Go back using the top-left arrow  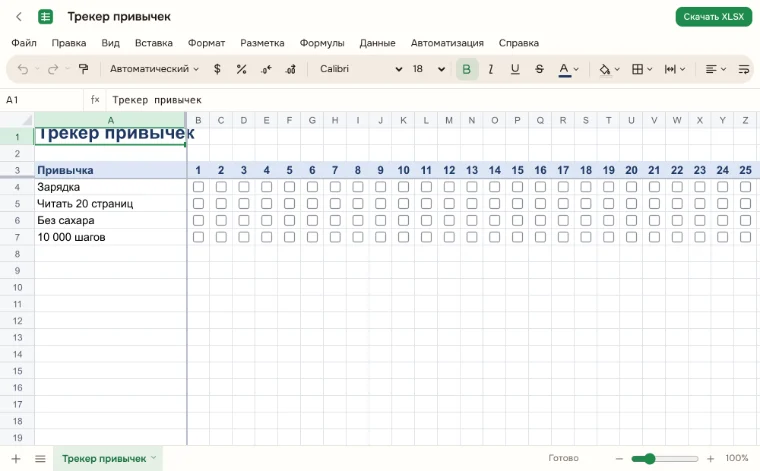click(19, 17)
